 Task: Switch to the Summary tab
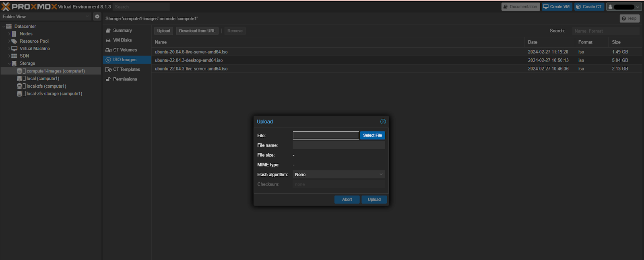coord(122,31)
